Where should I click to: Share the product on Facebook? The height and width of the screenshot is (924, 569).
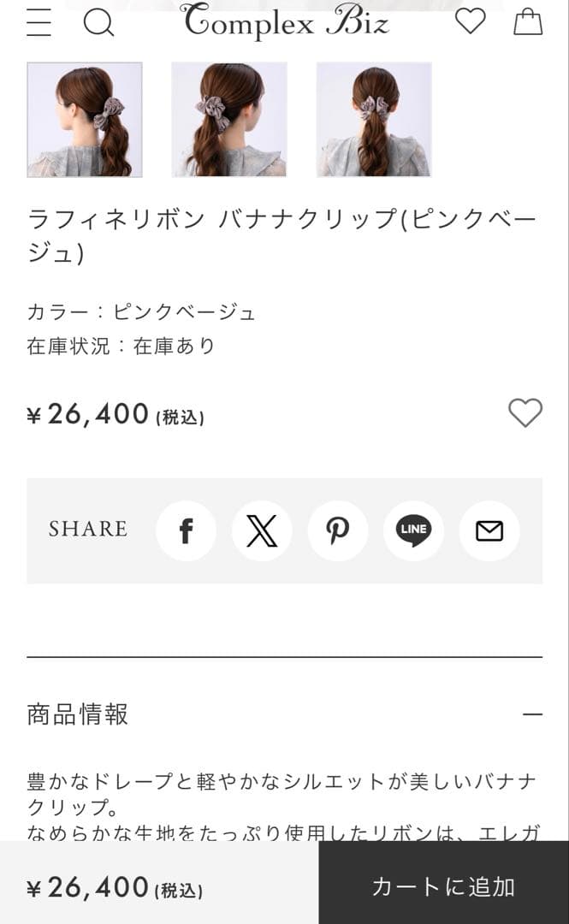pos(187,530)
